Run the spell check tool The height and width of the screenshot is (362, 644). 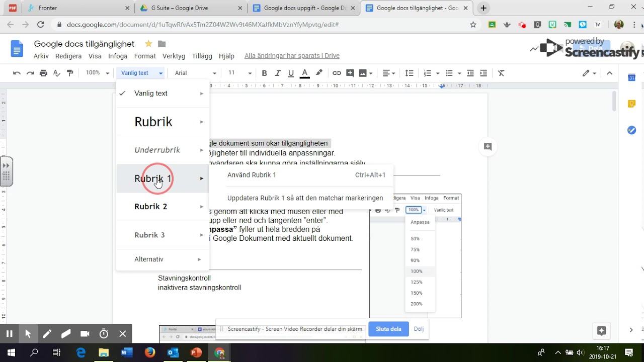[x=57, y=73]
